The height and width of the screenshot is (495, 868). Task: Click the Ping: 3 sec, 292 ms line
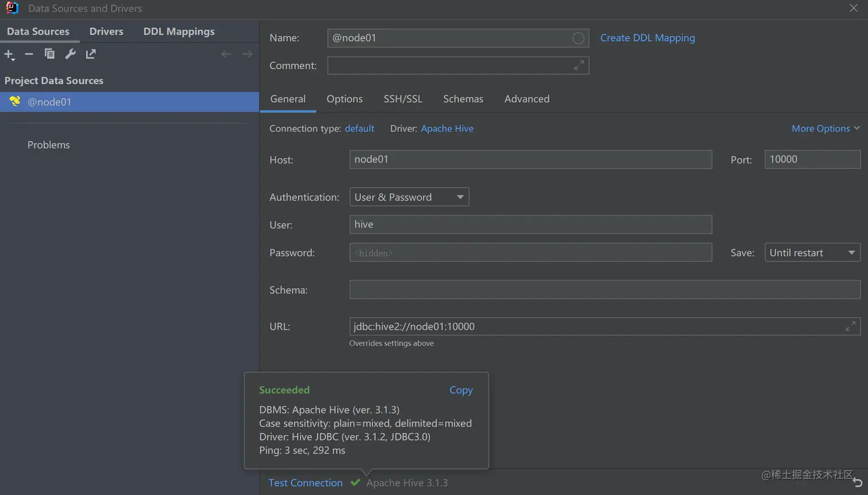302,450
